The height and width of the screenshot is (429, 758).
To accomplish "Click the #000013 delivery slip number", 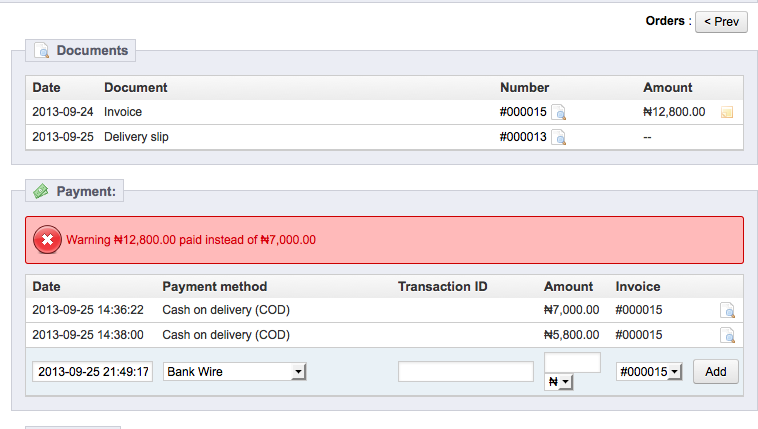I will point(523,137).
